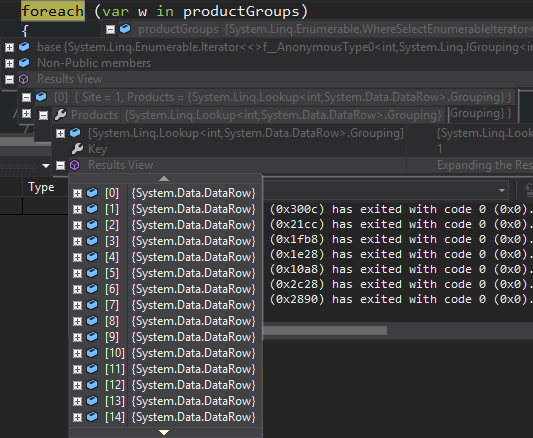Click the wrench icon beside Key

point(78,148)
